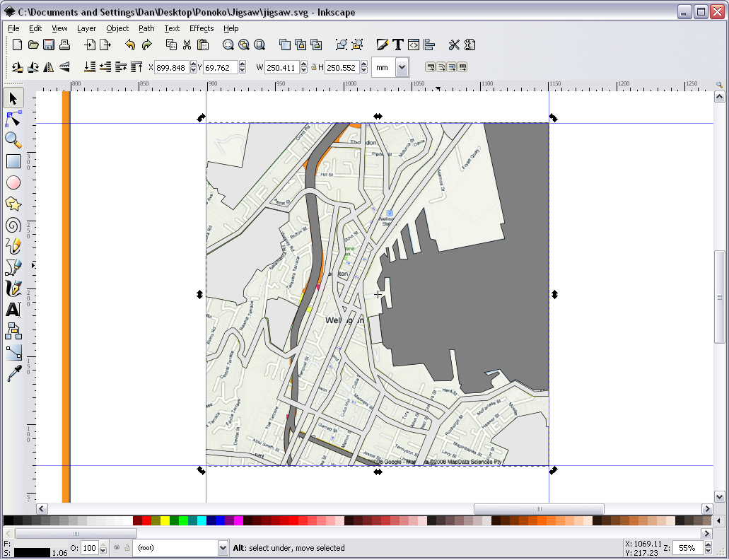
Task: Open the File menu
Action: tap(13, 28)
